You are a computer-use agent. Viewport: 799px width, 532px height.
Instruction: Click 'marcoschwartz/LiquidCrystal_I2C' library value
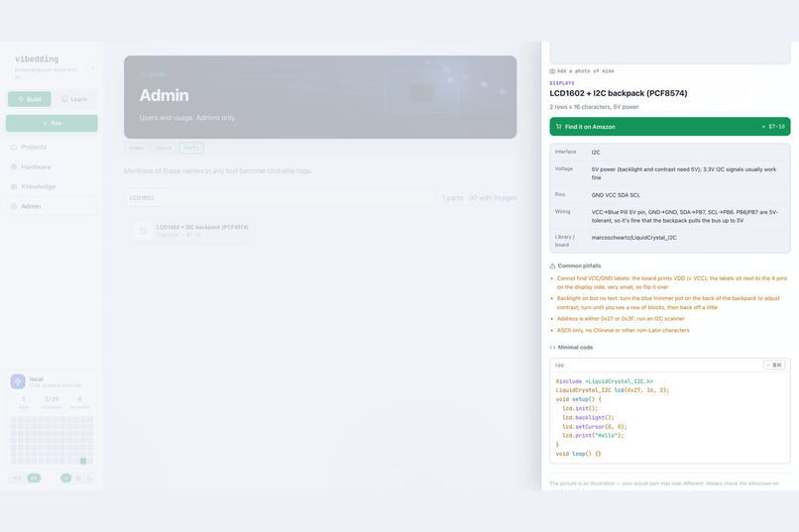tap(633, 238)
